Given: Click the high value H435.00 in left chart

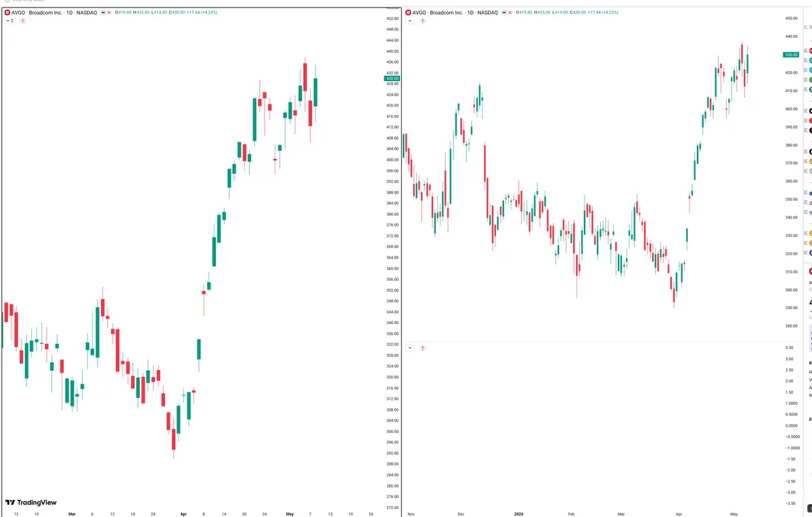Looking at the screenshot, I should point(141,12).
